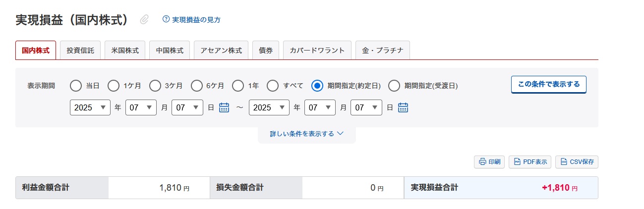Expand 詳しい条件を表示する section
644x209 pixels.
click(x=306, y=134)
